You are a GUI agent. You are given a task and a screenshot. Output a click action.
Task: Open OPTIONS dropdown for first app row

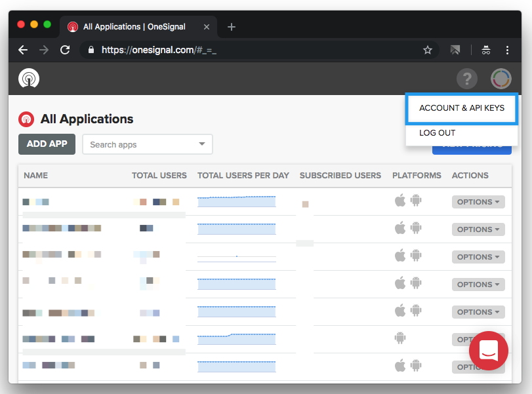click(478, 202)
